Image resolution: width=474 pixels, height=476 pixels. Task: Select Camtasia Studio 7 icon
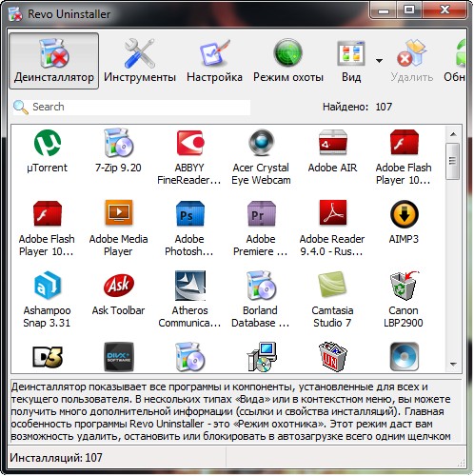[x=332, y=285]
